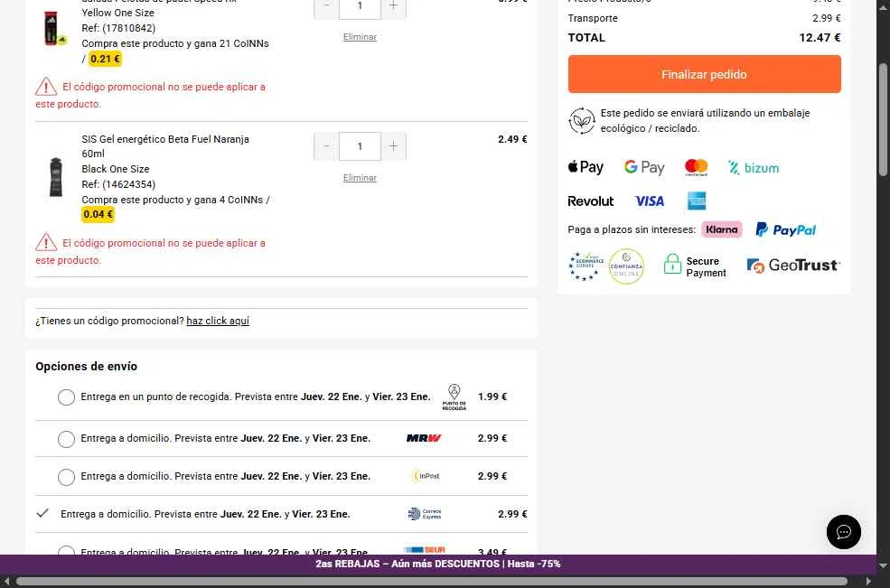Click the horizontal scrollbar at the bottom

click(431, 581)
